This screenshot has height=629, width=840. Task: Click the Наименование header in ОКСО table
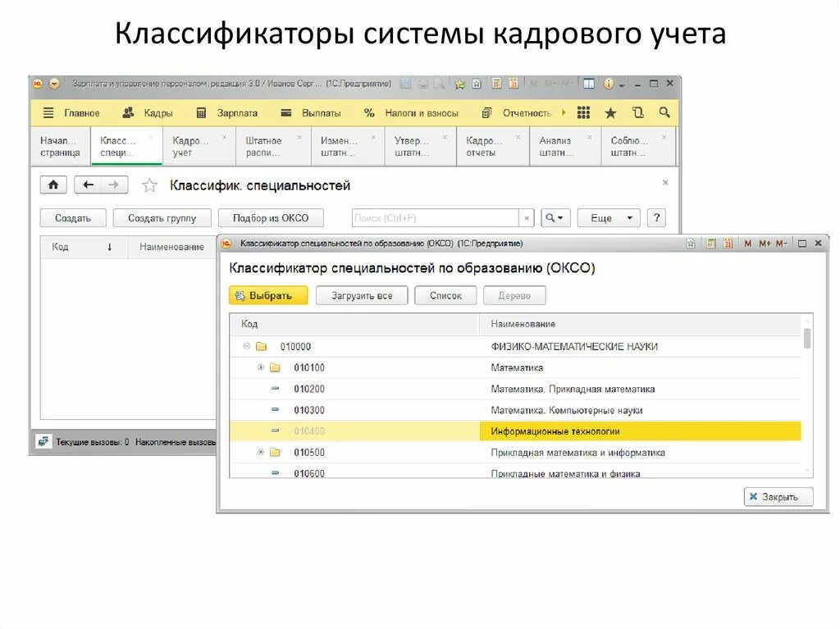point(640,324)
